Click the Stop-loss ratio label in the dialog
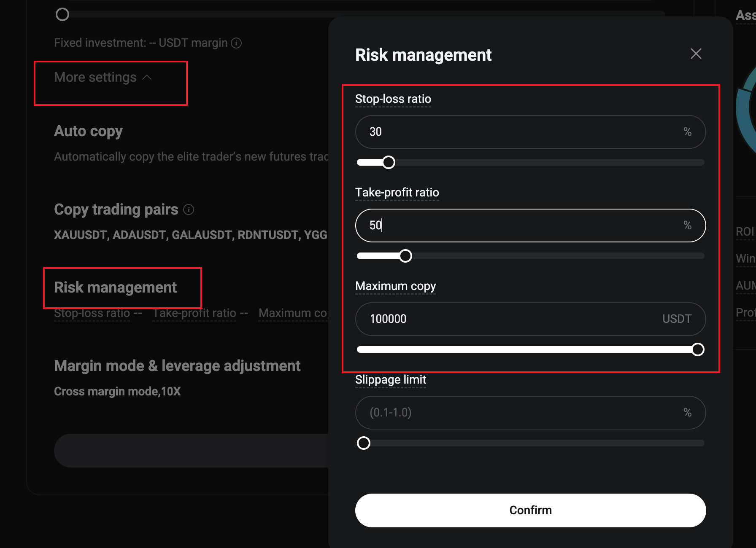 [x=393, y=99]
